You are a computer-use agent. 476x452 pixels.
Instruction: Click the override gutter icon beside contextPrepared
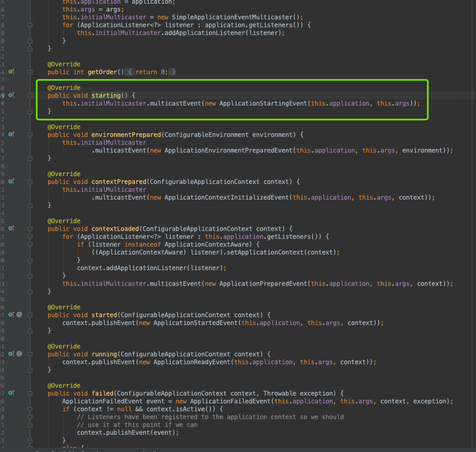[11, 182]
